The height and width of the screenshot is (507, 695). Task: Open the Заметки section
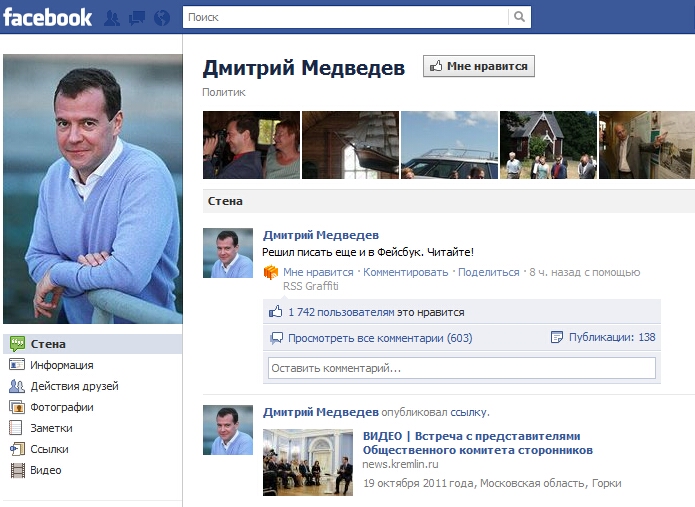51,428
